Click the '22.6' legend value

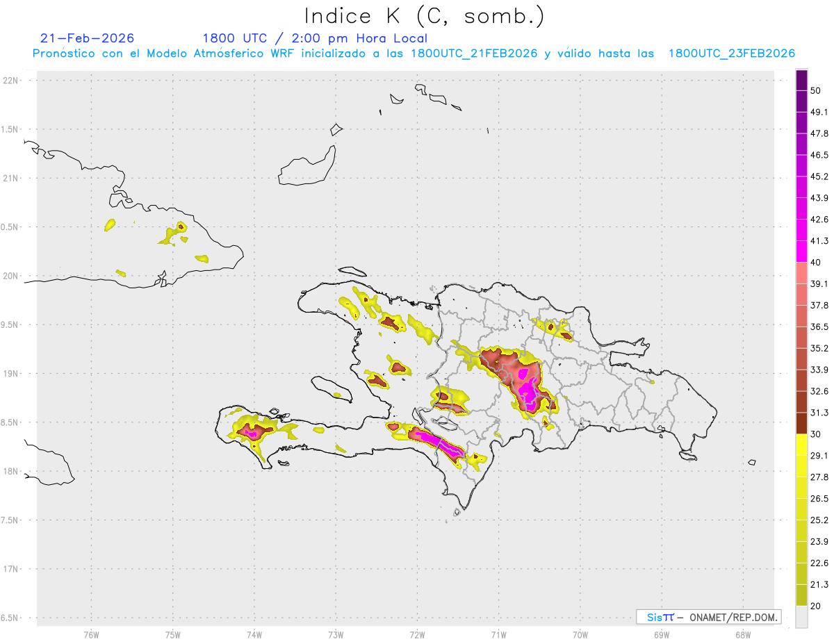819,563
